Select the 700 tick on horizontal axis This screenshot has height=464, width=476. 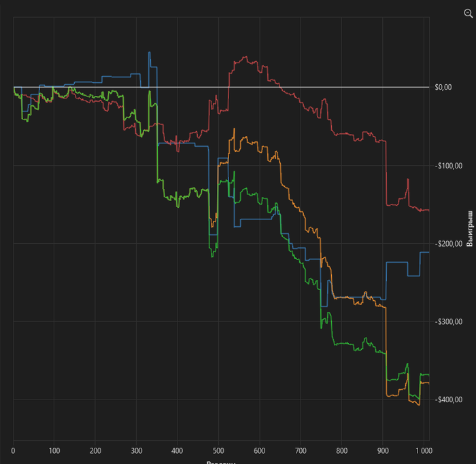click(301, 450)
